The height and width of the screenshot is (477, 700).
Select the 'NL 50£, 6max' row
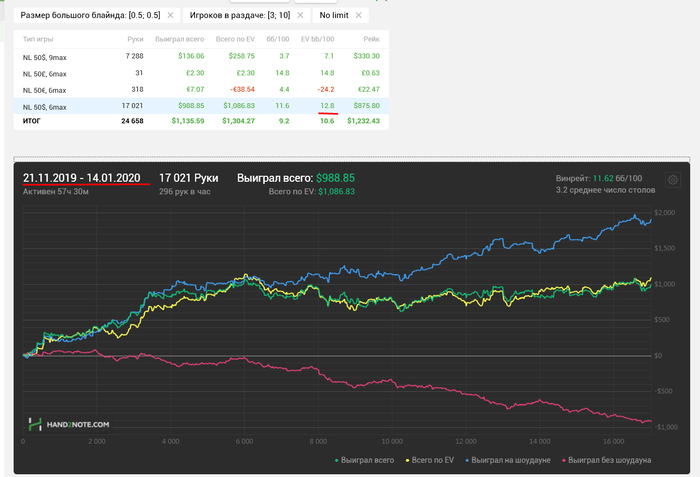201,73
